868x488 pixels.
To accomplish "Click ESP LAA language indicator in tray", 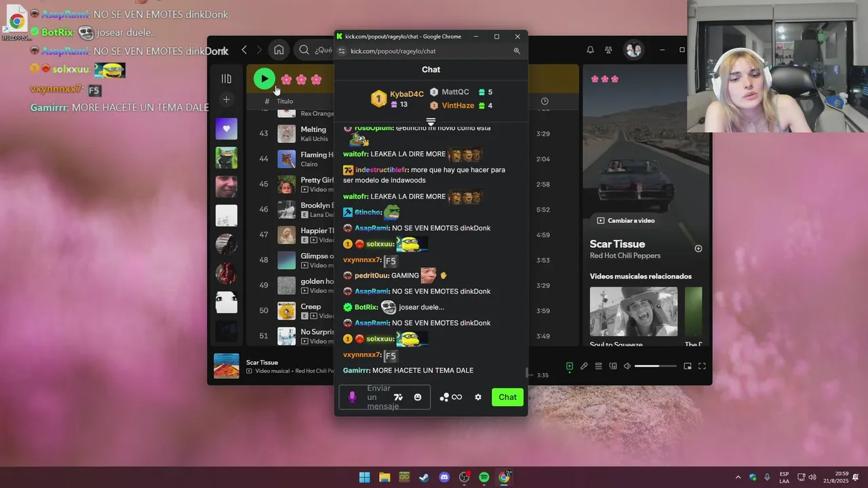I will 784,477.
